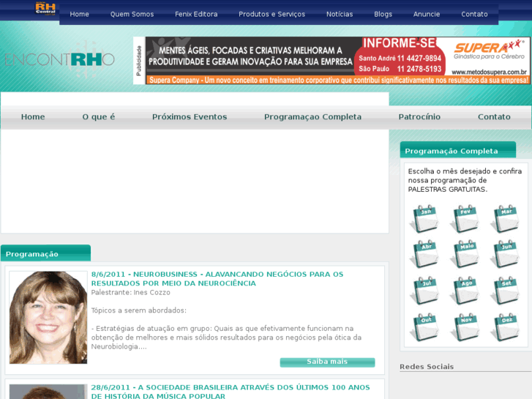The width and height of the screenshot is (532, 399).
Task: Click the second speaker photo thumbnail
Action: pyautogui.click(x=48, y=392)
